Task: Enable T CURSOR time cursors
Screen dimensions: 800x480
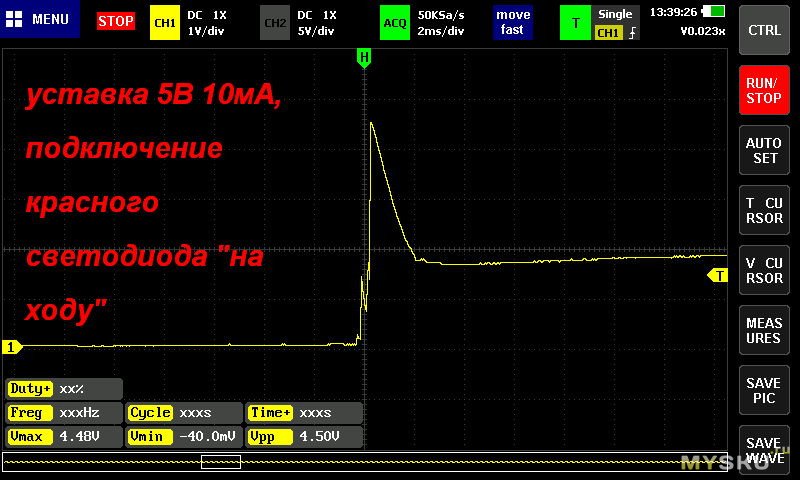Action: [x=764, y=210]
